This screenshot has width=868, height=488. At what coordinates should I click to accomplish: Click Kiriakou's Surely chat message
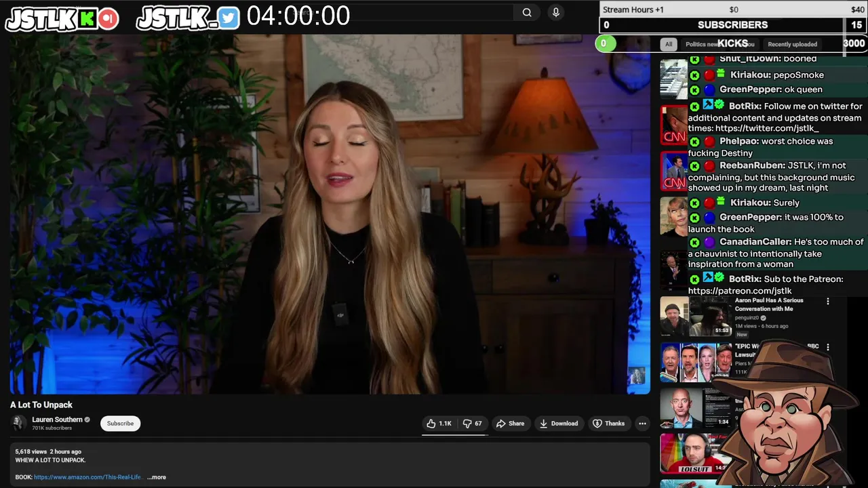coord(744,203)
